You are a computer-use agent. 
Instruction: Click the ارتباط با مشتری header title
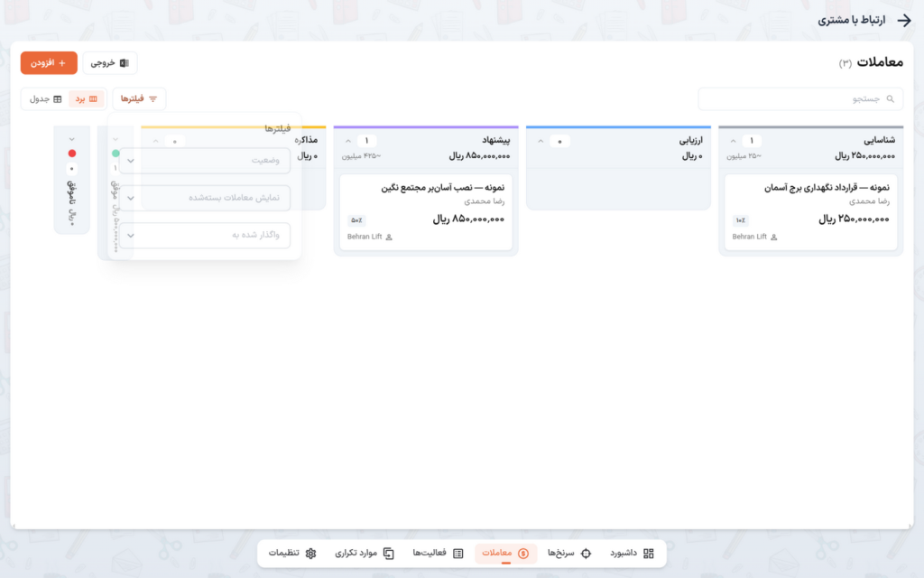click(852, 21)
